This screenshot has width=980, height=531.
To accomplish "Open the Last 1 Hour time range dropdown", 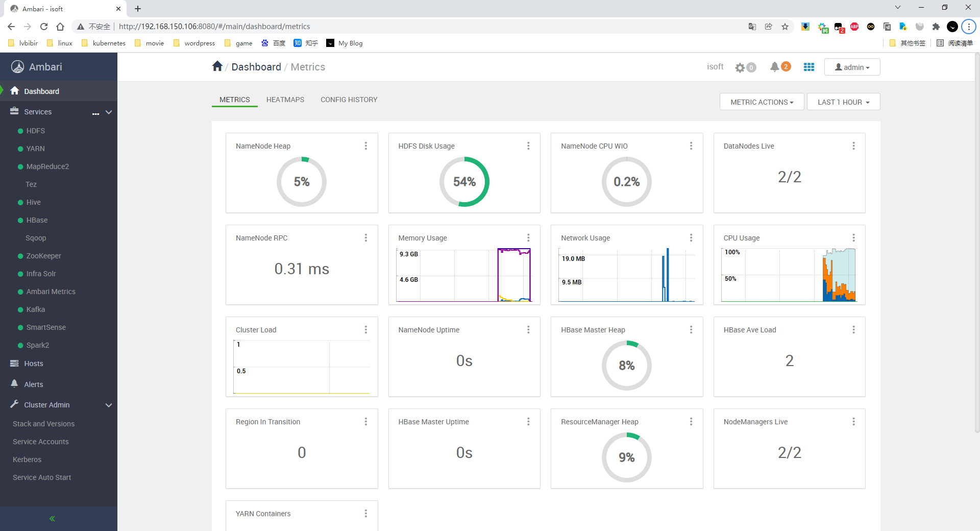I will coord(843,102).
